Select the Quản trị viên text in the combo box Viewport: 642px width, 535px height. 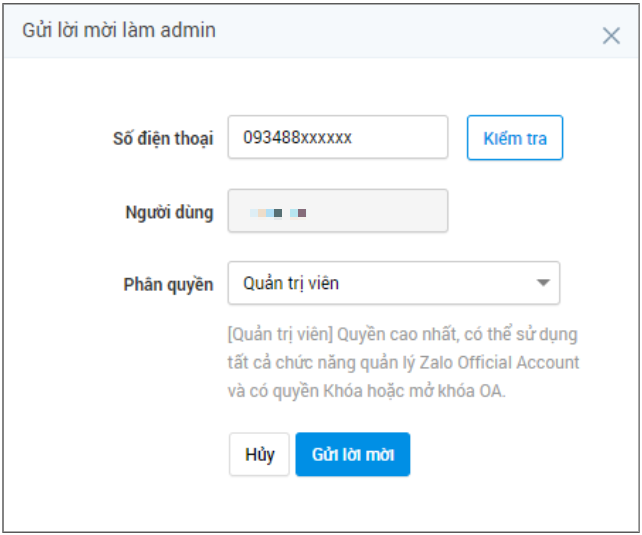pyautogui.click(x=291, y=284)
